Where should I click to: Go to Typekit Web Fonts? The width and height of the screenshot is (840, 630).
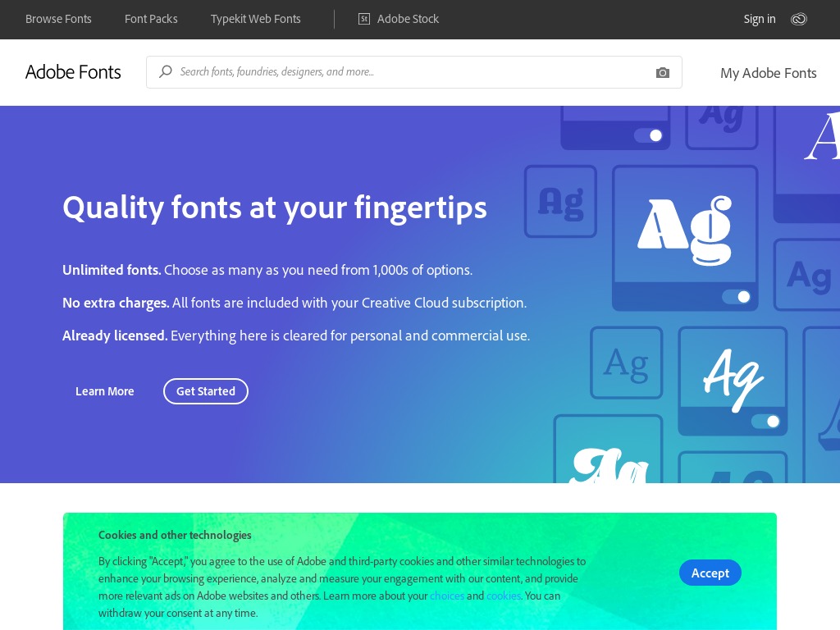[x=256, y=19]
